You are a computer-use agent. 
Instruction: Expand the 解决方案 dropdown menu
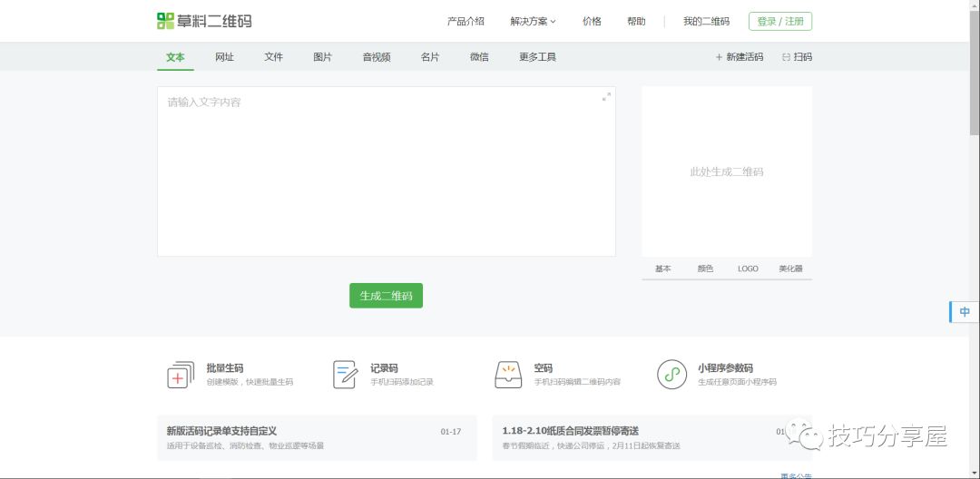click(533, 21)
